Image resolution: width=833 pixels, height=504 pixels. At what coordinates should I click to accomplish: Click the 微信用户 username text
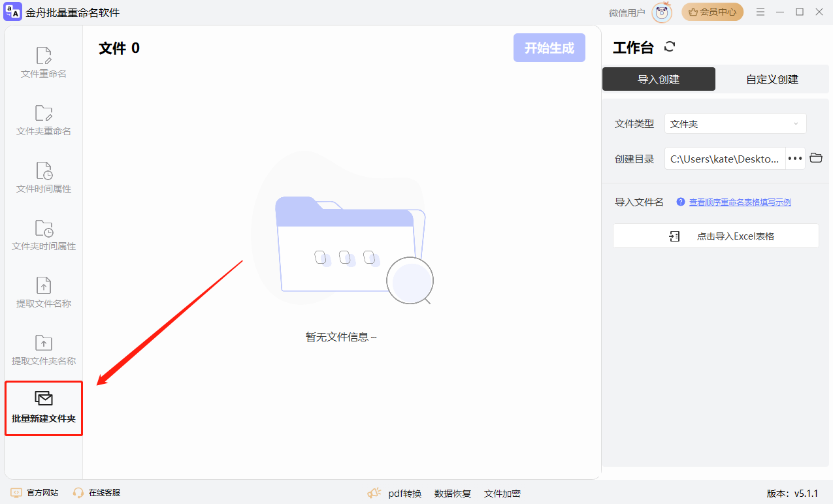click(x=627, y=12)
